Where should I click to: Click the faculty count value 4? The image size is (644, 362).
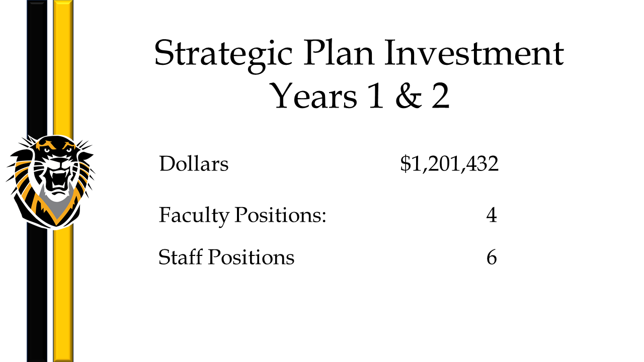492,215
